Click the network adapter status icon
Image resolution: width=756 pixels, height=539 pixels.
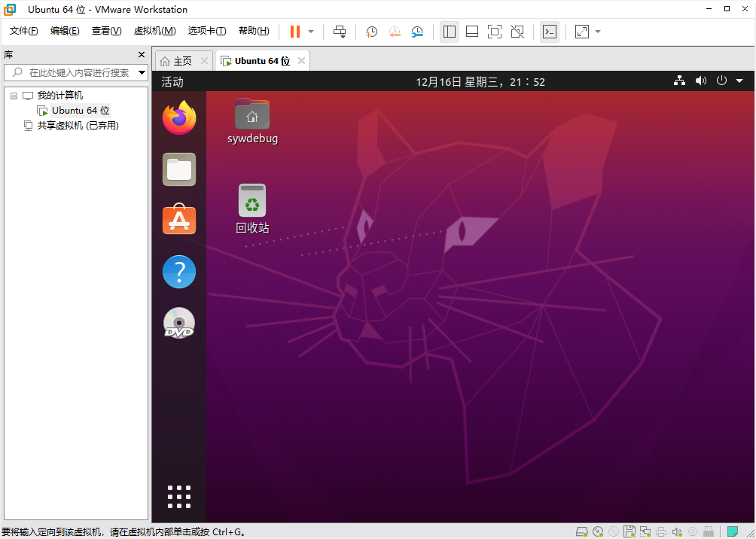645,531
